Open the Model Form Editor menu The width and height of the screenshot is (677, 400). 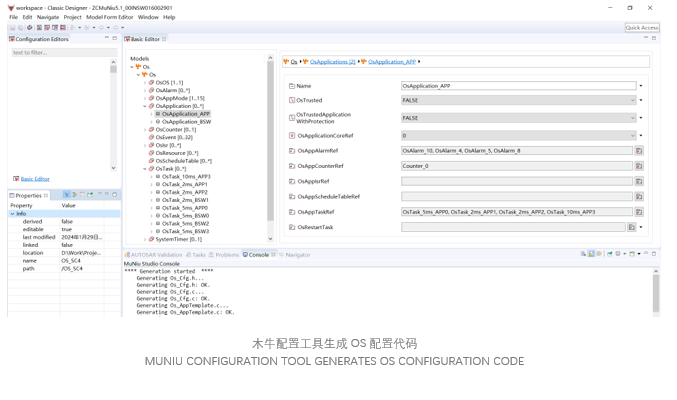(110, 17)
